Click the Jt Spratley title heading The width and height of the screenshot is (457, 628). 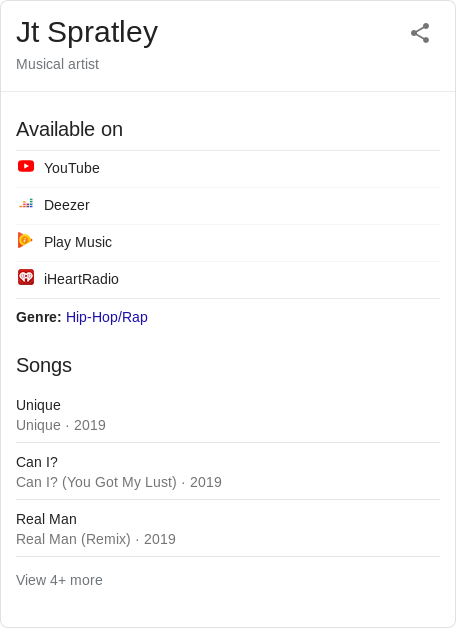(87, 32)
